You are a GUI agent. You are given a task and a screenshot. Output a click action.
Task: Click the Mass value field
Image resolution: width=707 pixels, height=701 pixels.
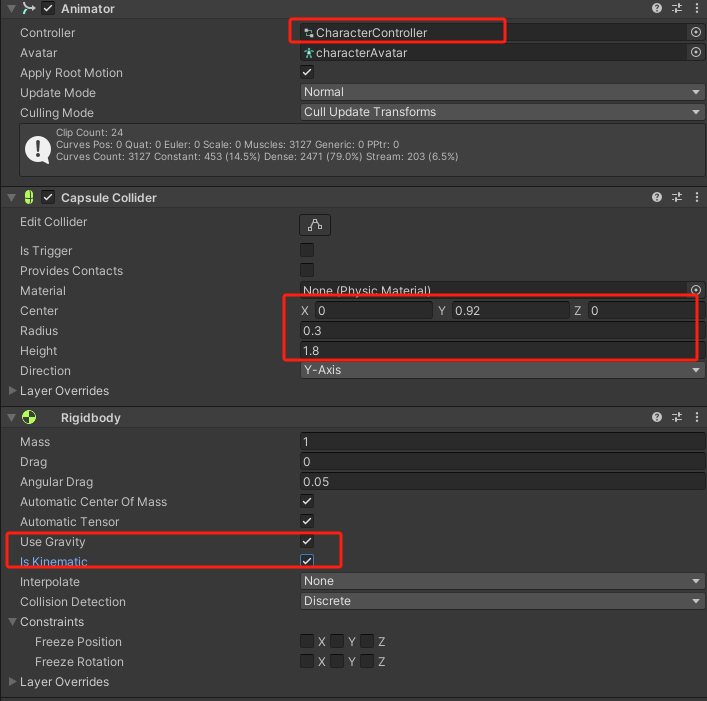coord(502,441)
